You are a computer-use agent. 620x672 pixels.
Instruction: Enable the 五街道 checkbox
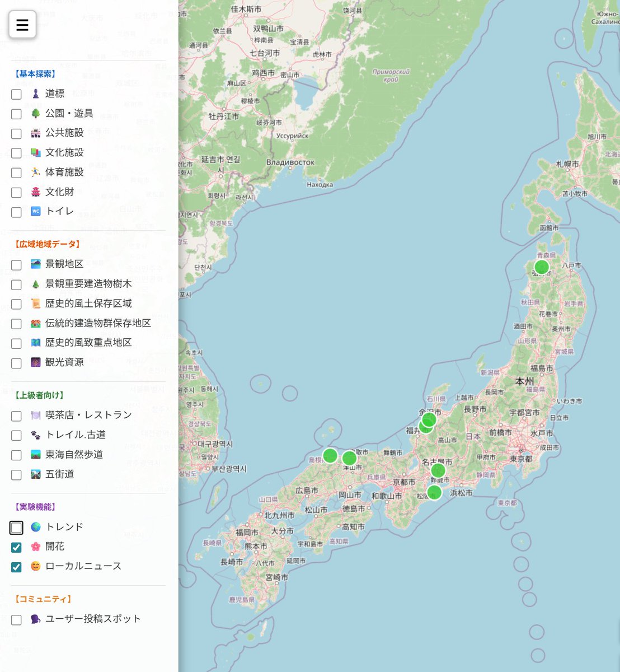tap(16, 474)
